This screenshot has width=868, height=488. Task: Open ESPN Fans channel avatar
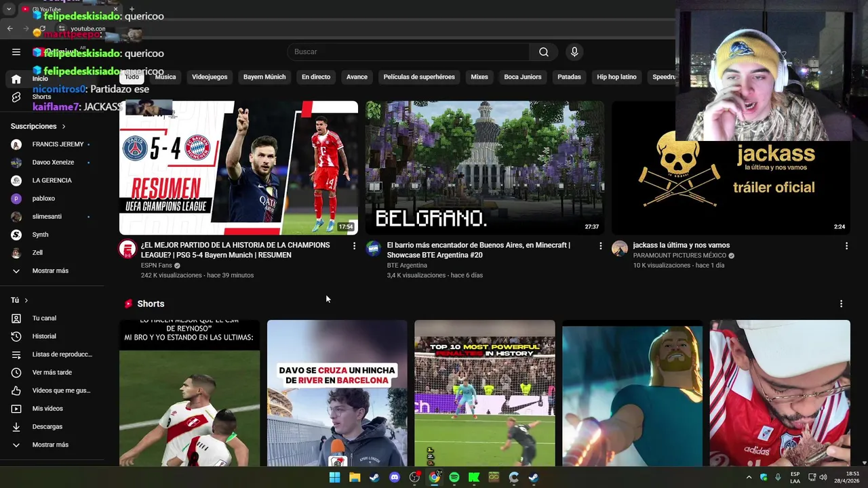click(x=127, y=249)
